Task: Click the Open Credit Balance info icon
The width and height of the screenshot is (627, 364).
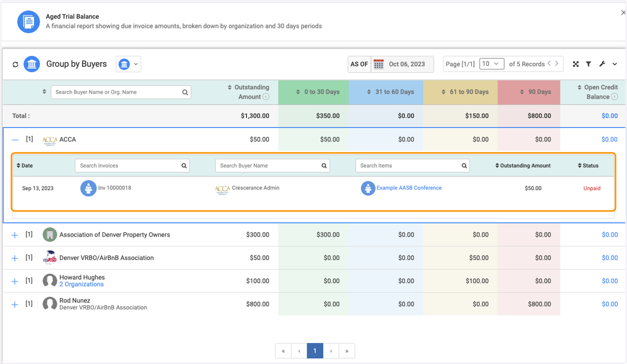Action: click(x=615, y=97)
